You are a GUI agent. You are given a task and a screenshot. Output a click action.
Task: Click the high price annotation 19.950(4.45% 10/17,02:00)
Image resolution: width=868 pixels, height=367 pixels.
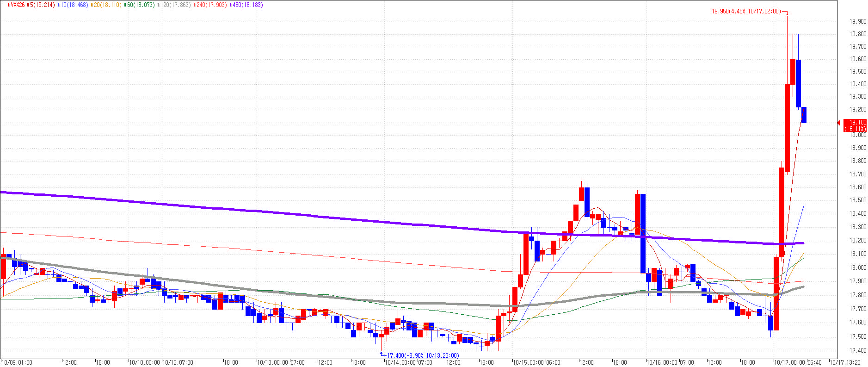pyautogui.click(x=746, y=12)
